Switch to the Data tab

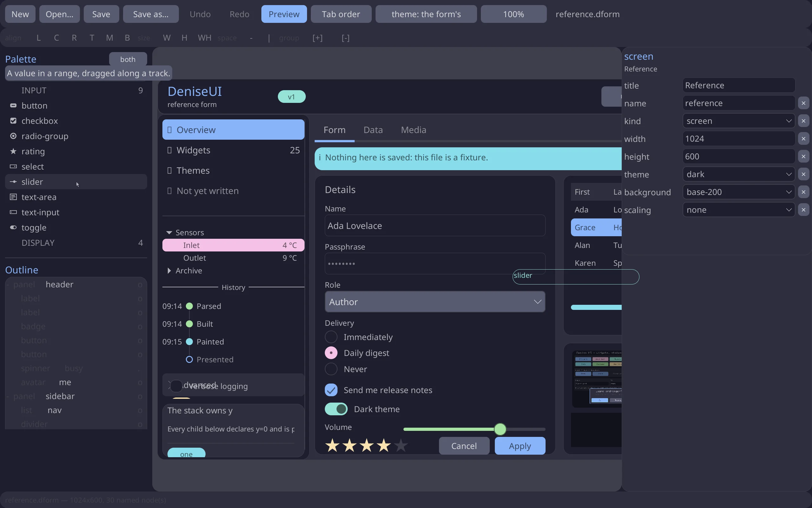(x=373, y=130)
